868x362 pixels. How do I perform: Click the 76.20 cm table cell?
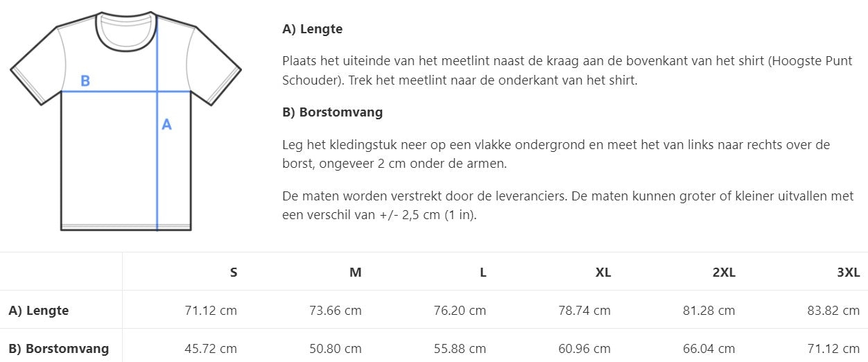pyautogui.click(x=460, y=310)
